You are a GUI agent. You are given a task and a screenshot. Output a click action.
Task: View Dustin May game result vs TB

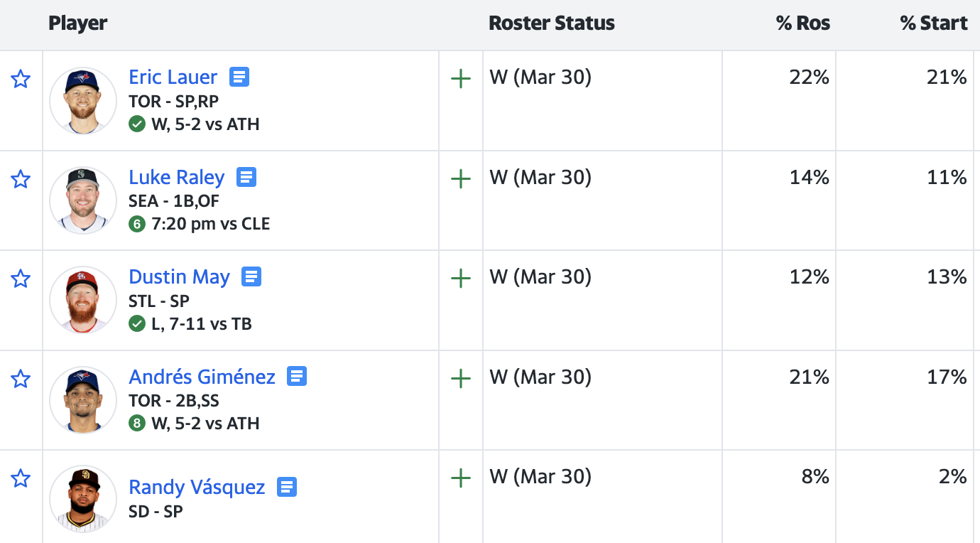(x=201, y=324)
